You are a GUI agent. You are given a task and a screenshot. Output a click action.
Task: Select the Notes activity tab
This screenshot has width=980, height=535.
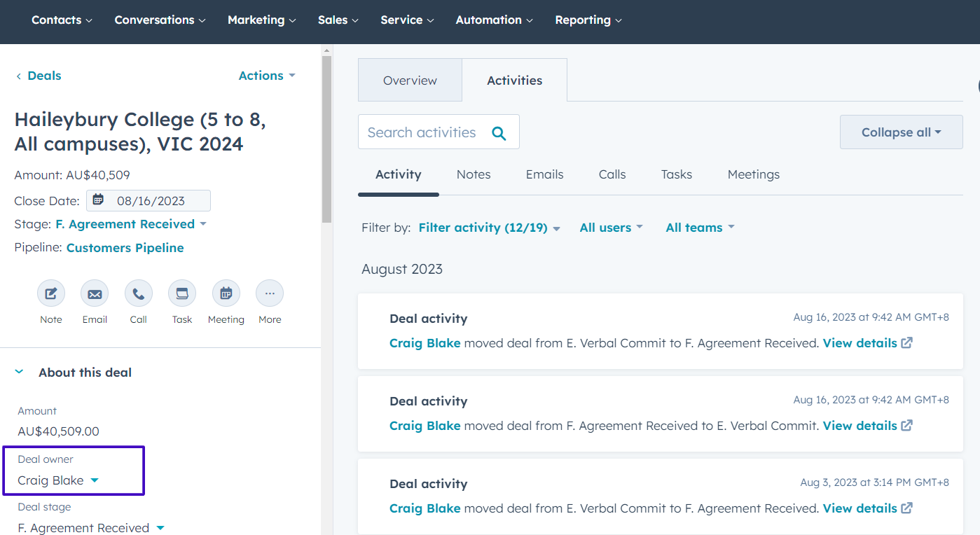pos(474,174)
